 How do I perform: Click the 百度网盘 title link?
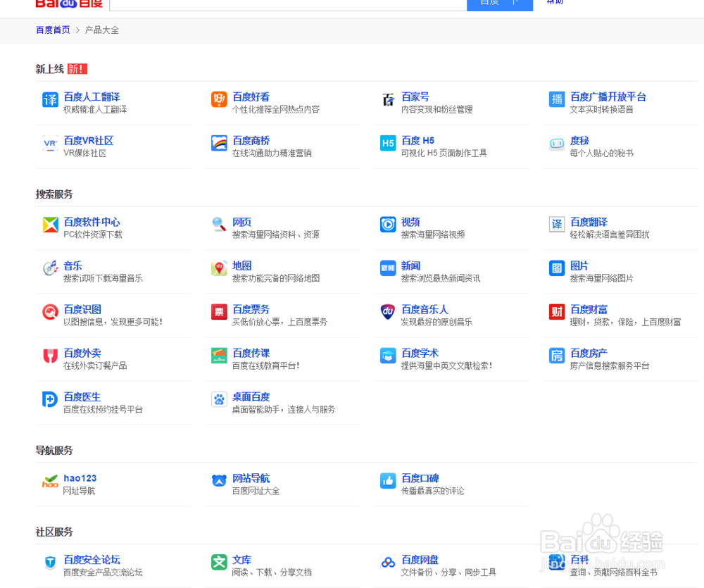(x=420, y=560)
